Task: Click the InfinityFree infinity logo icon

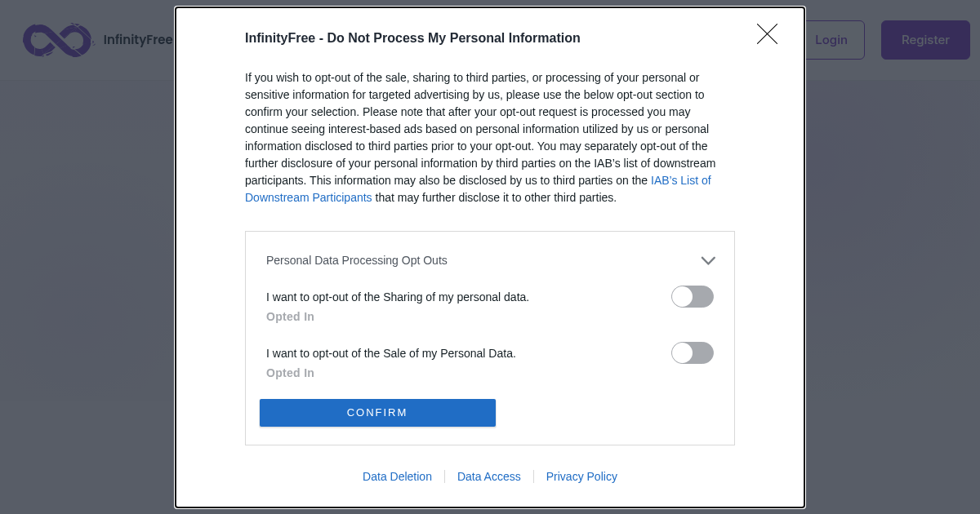Action: [x=56, y=40]
